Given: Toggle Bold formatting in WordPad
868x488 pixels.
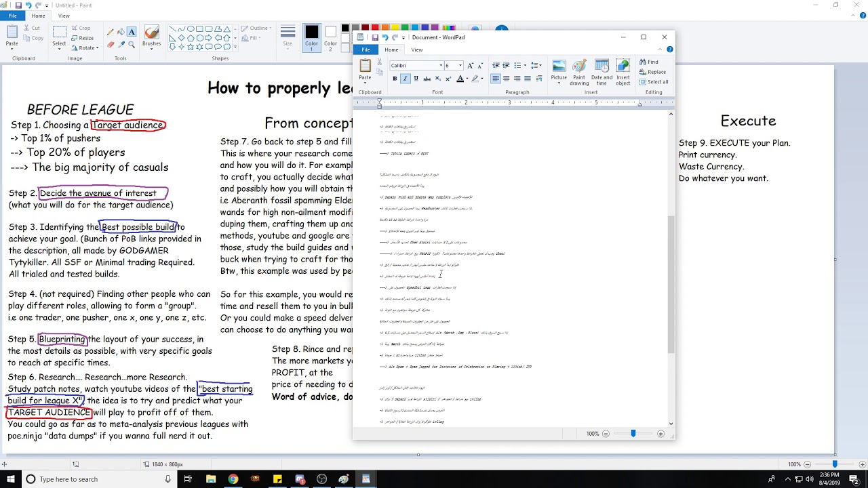Looking at the screenshot, I should 395,79.
